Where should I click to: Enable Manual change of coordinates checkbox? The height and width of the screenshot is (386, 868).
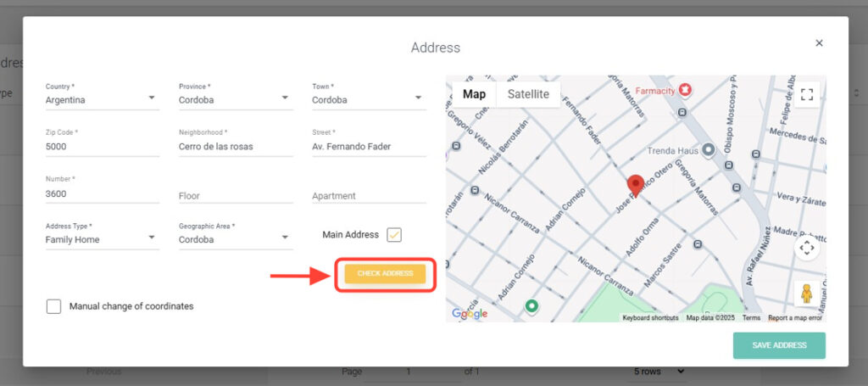(53, 306)
